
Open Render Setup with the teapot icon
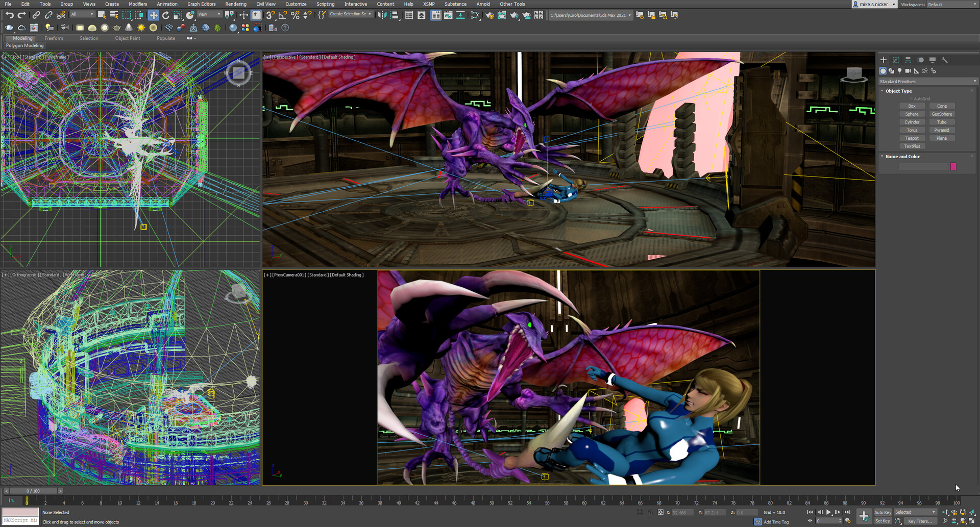[x=490, y=15]
